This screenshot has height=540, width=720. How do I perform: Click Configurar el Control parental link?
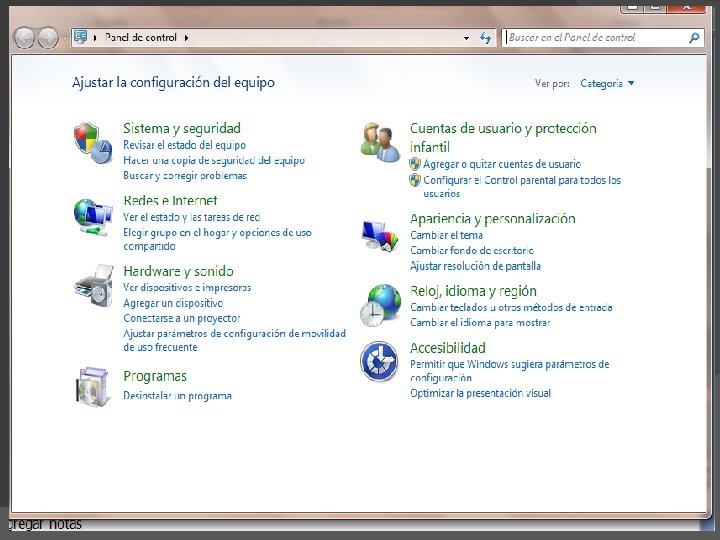[522, 186]
